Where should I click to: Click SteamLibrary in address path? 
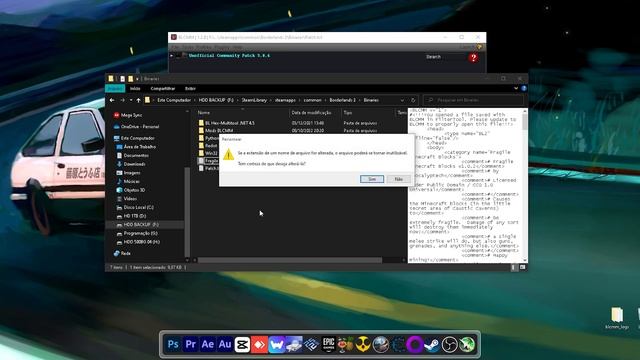coord(254,100)
